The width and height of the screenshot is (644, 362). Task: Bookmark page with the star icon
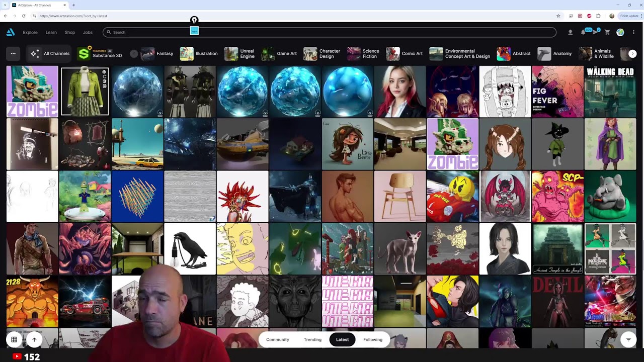(558, 16)
